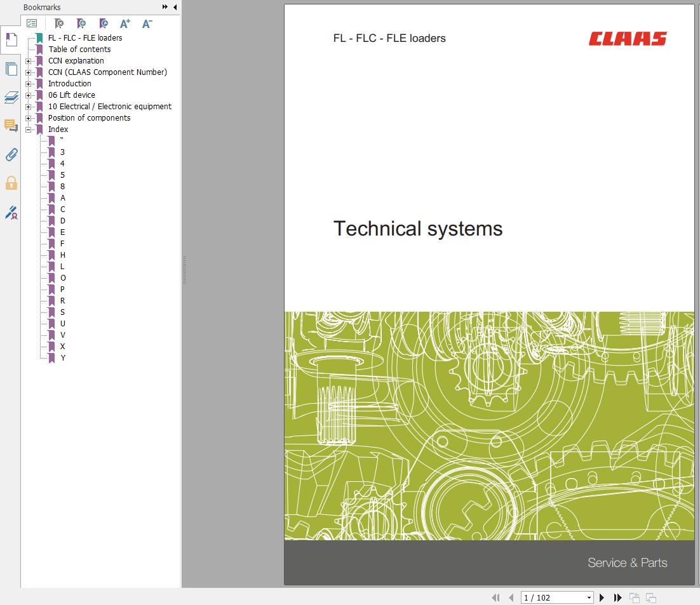Jump to the last page

coord(617,597)
